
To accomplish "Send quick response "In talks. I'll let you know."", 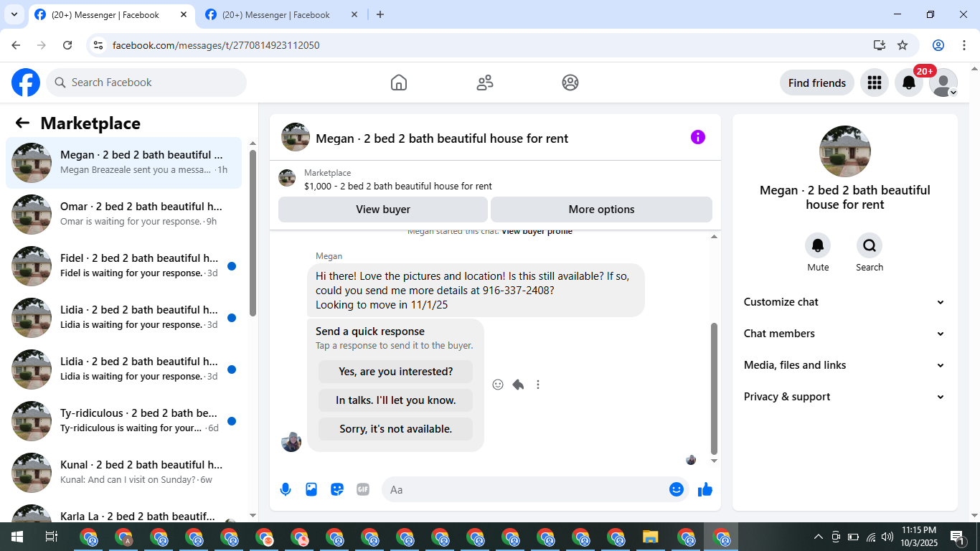I will coord(395,400).
